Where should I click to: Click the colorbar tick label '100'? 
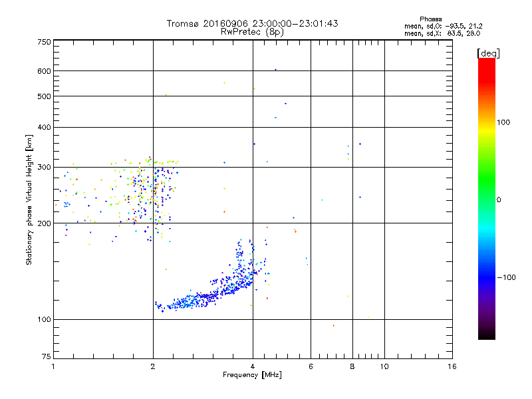coord(503,122)
